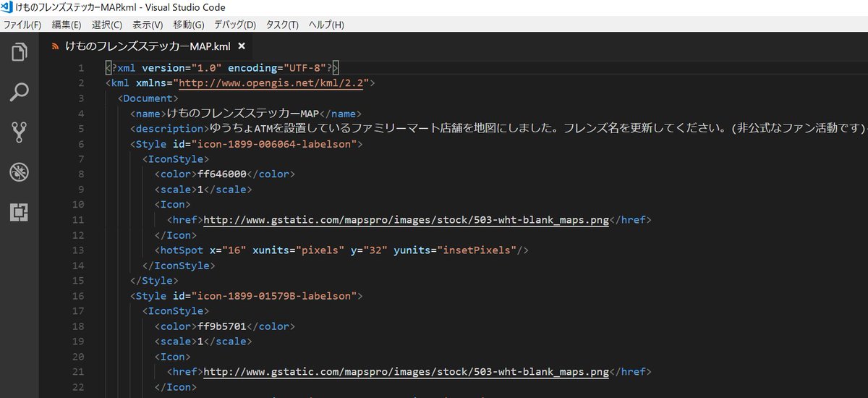Click the Document opening tag on line 3
This screenshot has height=398, width=868.
click(x=148, y=98)
